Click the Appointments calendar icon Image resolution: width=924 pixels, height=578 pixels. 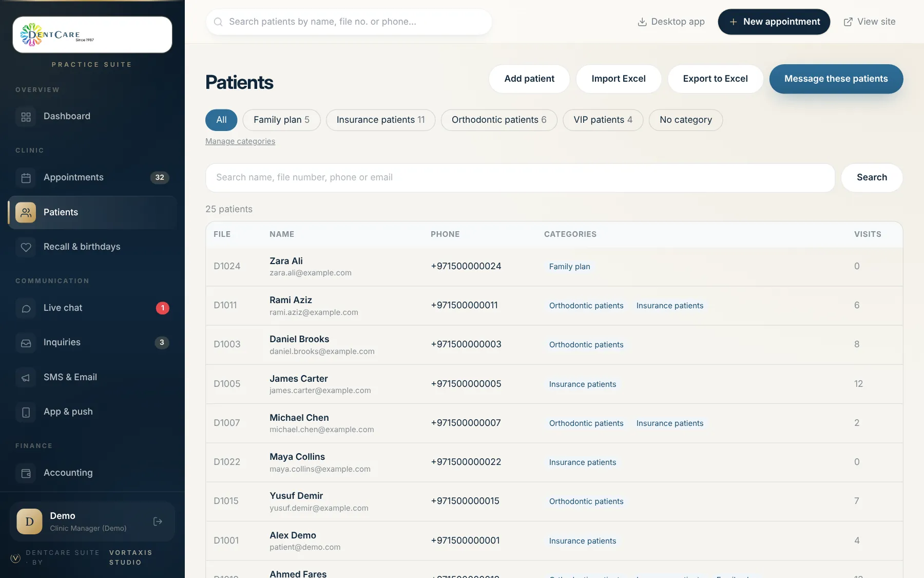[x=26, y=178]
